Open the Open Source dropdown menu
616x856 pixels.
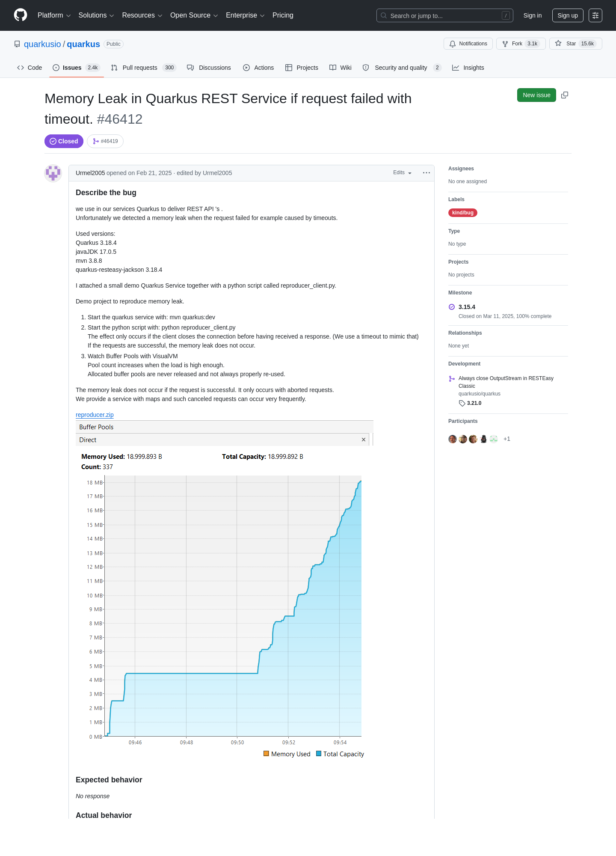[194, 15]
